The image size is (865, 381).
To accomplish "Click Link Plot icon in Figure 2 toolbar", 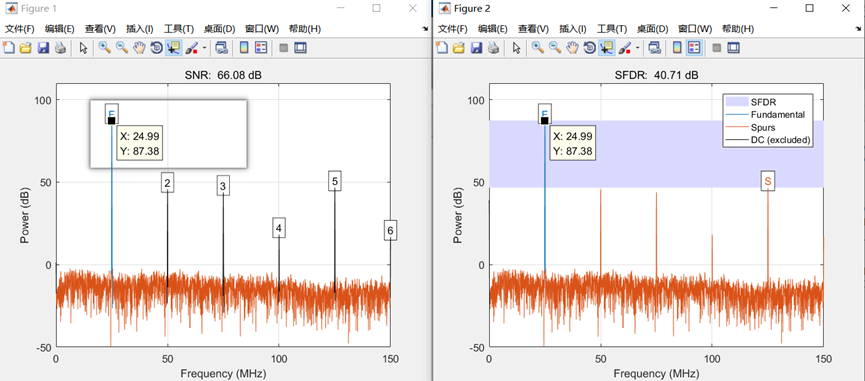I will [x=655, y=48].
